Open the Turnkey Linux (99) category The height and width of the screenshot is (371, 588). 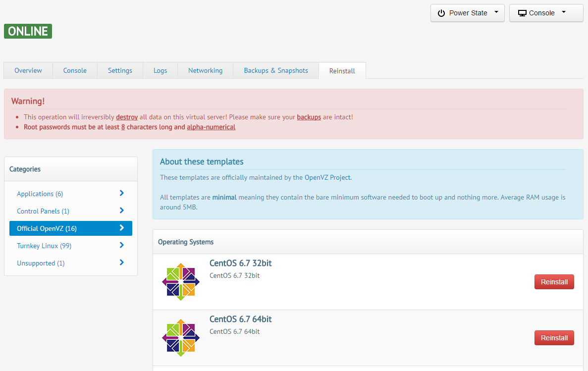pos(45,246)
